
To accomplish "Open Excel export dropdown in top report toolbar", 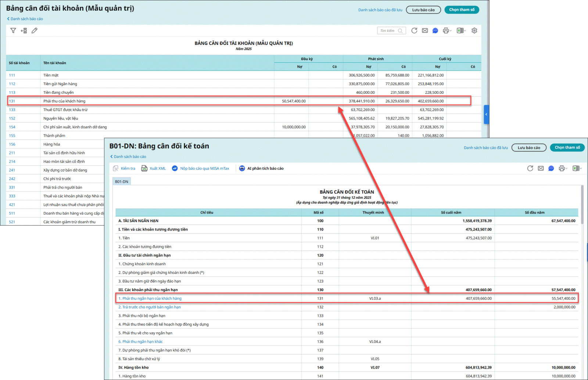I will (461, 31).
